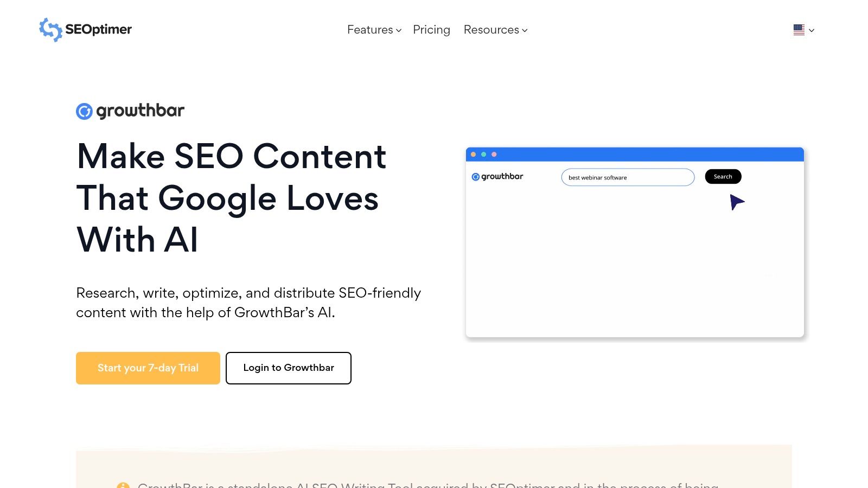Viewport: 868px width, 488px height.
Task: Expand the Resources dropdown menu
Action: tap(496, 30)
